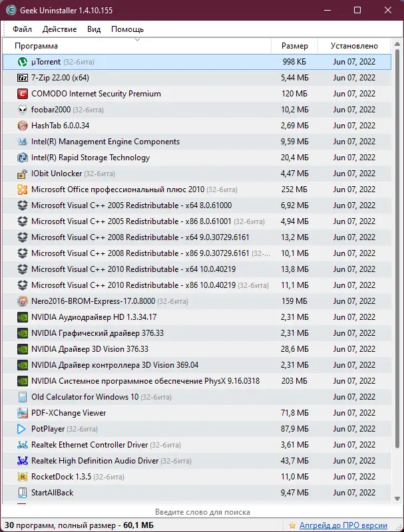Click the µTorrent program icon
The image size is (404, 532).
click(23, 62)
